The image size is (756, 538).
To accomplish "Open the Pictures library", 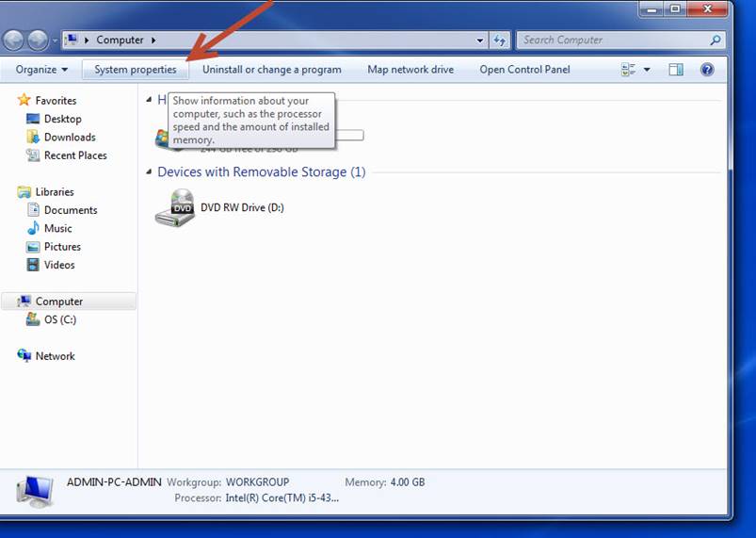I will (62, 247).
